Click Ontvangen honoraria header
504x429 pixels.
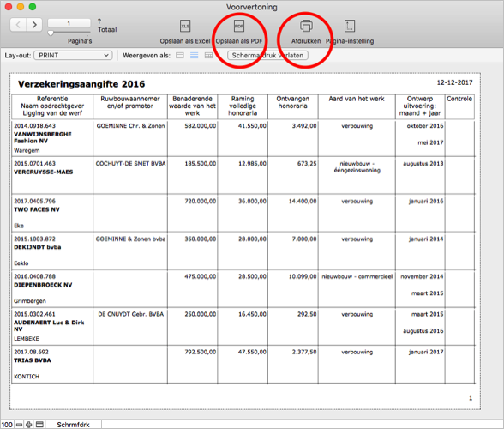click(x=293, y=102)
